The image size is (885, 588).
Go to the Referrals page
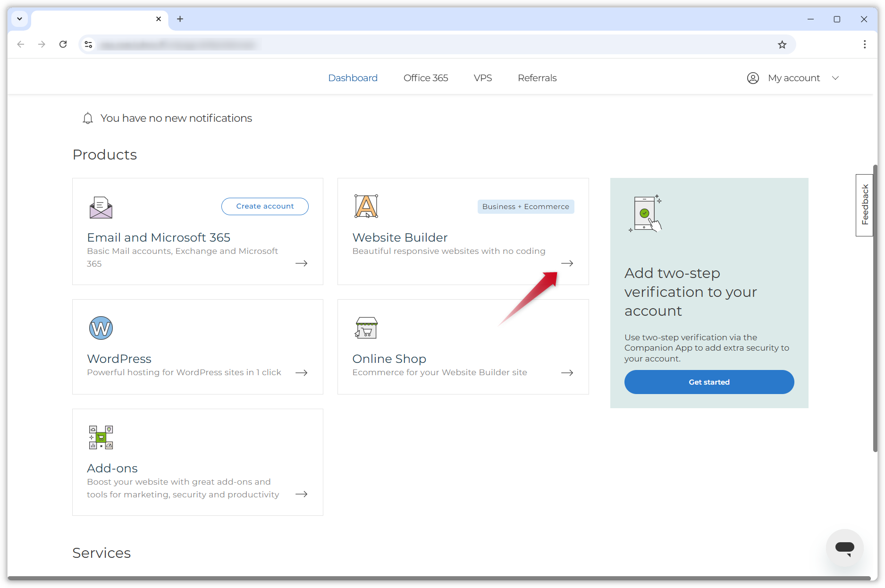[537, 78]
